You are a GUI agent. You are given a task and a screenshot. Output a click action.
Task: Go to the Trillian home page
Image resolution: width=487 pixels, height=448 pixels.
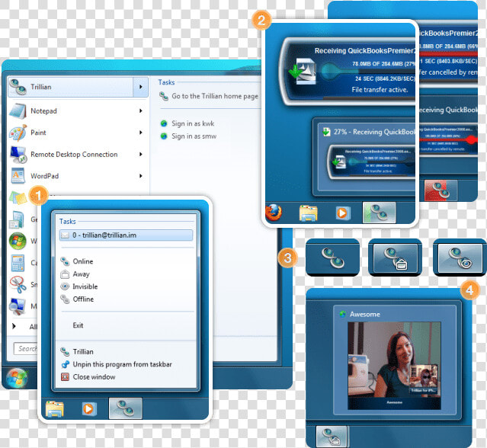coord(215,96)
